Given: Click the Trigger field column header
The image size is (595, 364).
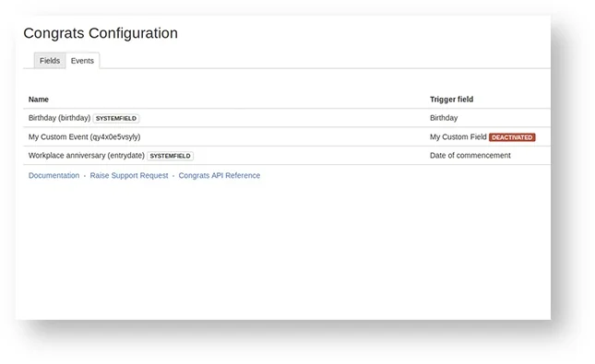Looking at the screenshot, I should click(x=452, y=100).
